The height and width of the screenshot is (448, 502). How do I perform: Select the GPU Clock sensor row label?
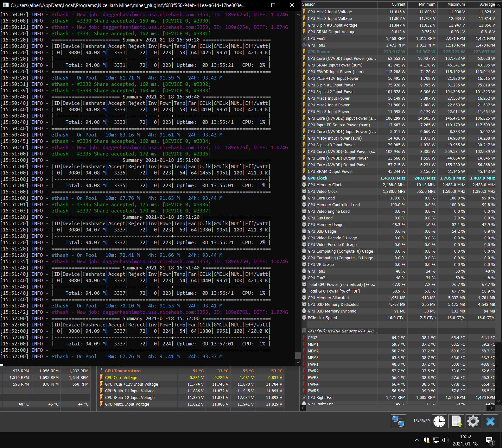click(317, 178)
